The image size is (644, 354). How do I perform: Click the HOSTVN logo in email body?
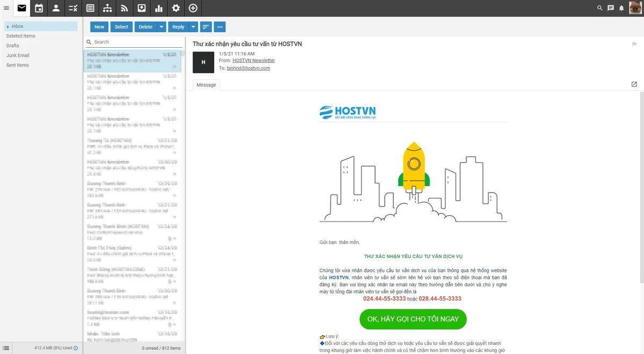point(347,112)
